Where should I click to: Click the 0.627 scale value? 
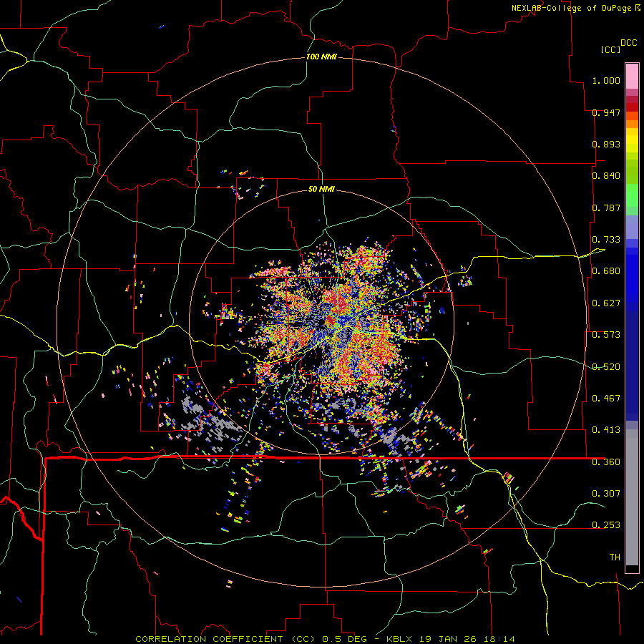[606, 303]
